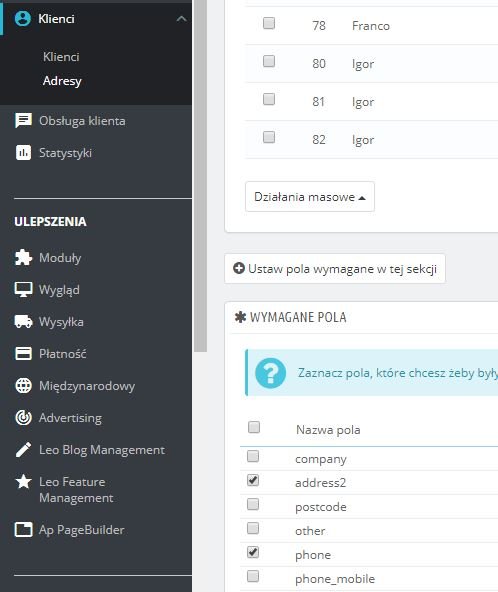Screen dimensions: 498x592
Task: Enable the company required field checkbox
Action: click(x=253, y=456)
